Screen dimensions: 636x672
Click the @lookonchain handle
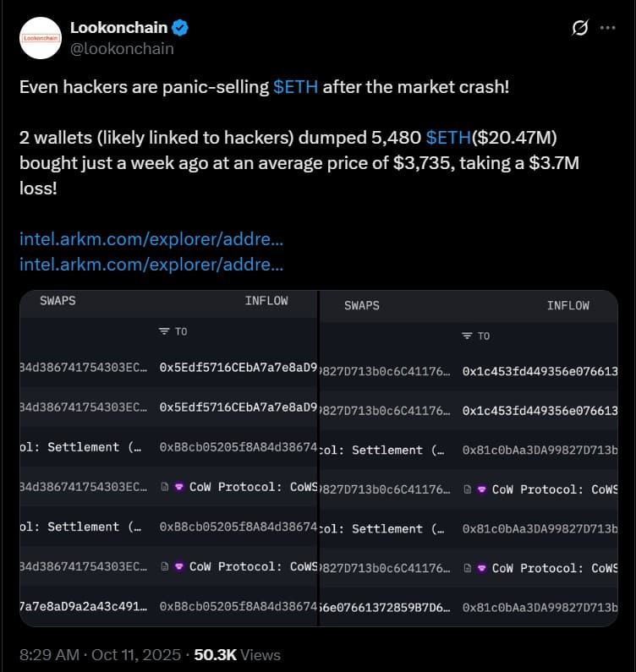122,48
